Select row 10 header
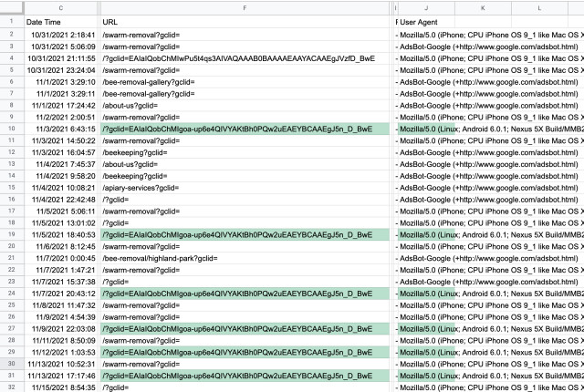Image resolution: width=584 pixels, height=392 pixels. [x=11, y=129]
